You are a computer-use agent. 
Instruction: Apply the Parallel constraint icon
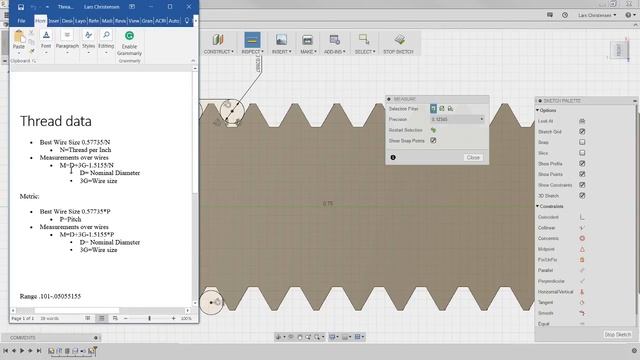(x=582, y=270)
